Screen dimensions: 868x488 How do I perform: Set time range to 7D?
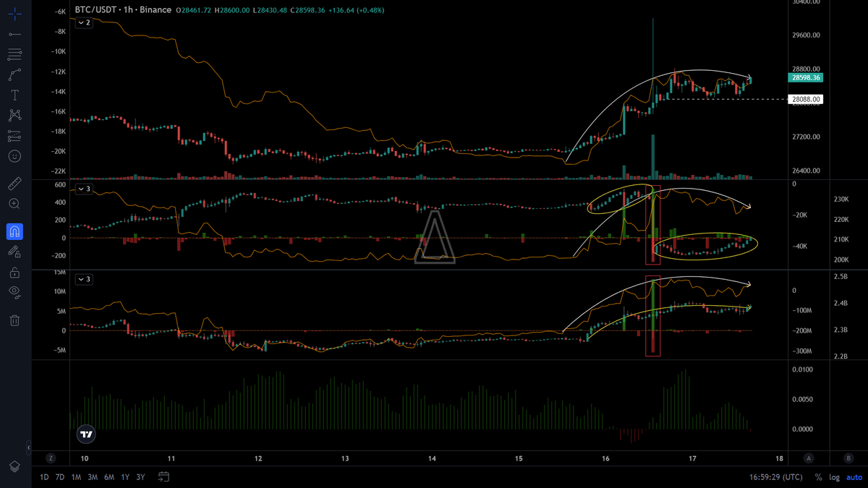pos(59,477)
